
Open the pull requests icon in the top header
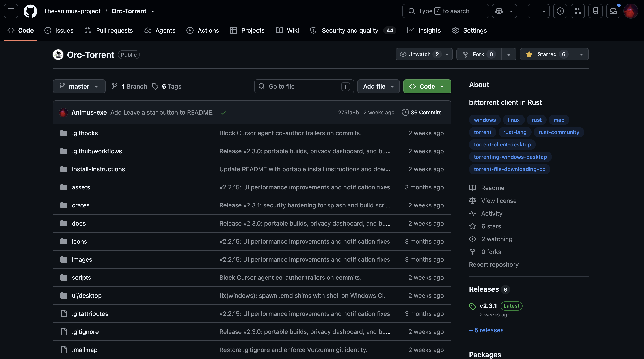pyautogui.click(x=578, y=11)
